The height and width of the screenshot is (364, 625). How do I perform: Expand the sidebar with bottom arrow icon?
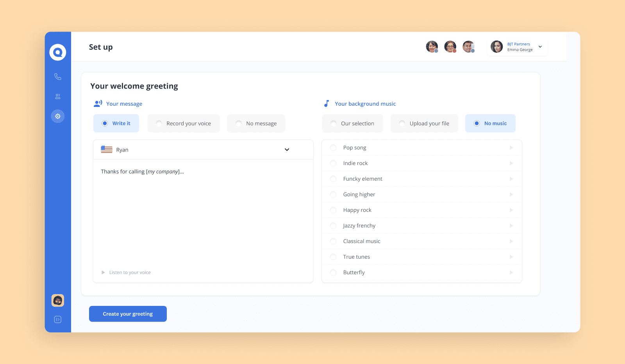[58, 320]
